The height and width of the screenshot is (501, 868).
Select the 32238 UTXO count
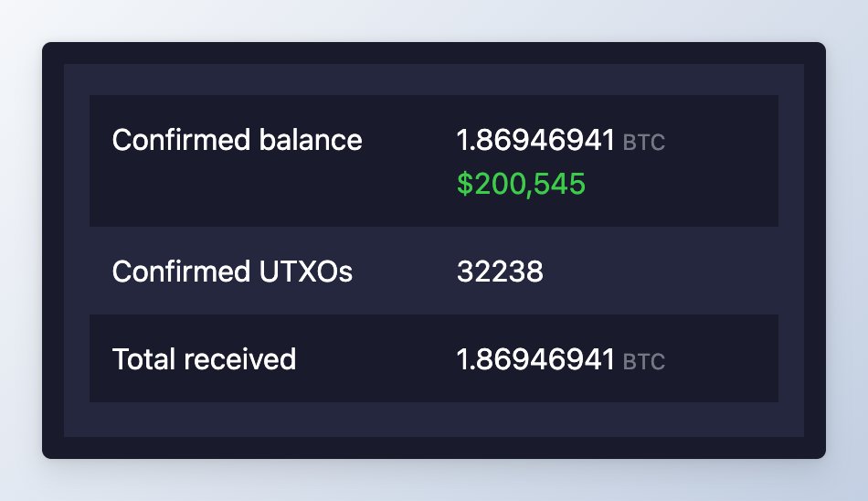point(500,272)
